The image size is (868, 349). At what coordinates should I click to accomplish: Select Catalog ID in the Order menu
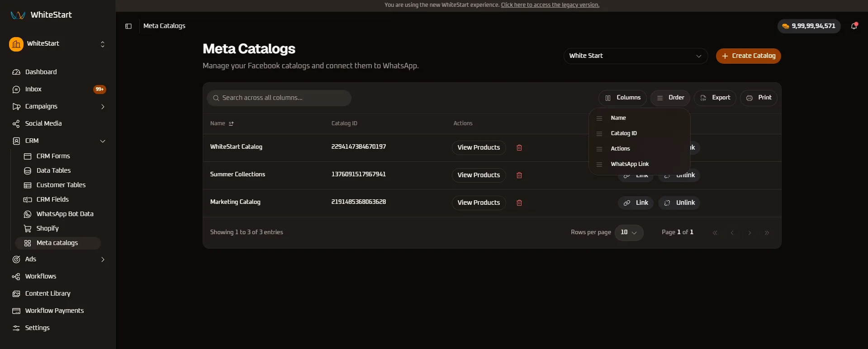coord(639,133)
